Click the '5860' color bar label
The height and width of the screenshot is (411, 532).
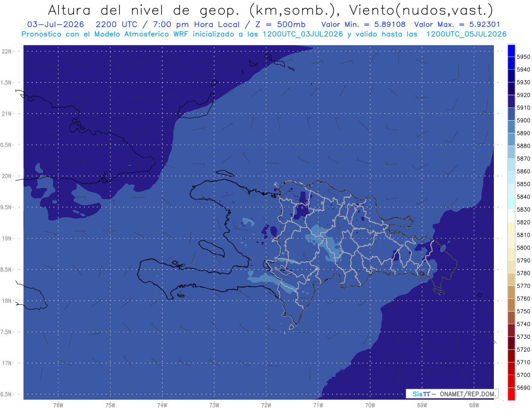524,172
